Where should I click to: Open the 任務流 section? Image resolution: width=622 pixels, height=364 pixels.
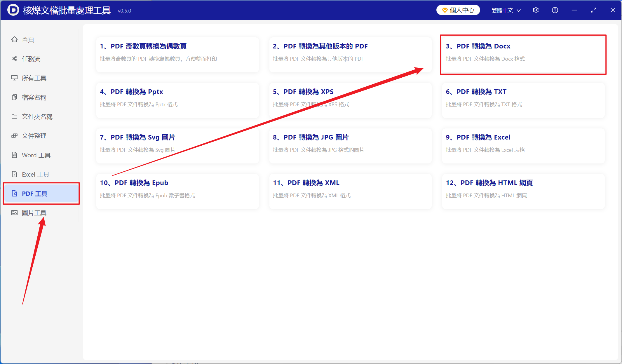click(x=41, y=59)
